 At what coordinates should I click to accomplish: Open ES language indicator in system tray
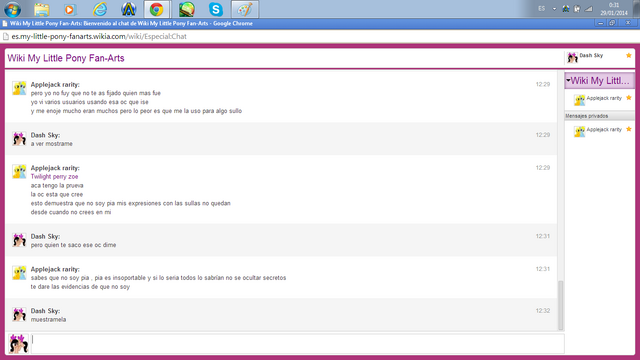541,9
